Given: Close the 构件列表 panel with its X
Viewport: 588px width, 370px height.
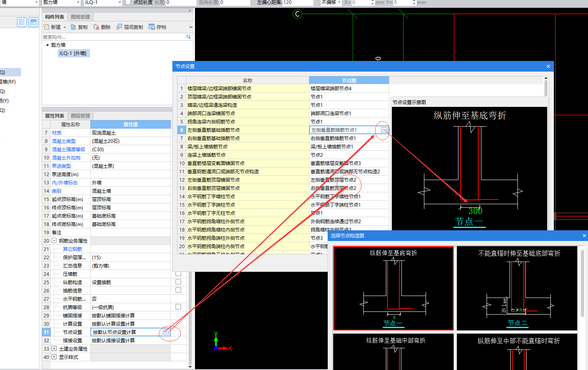Looking at the screenshot, I should click(190, 11).
